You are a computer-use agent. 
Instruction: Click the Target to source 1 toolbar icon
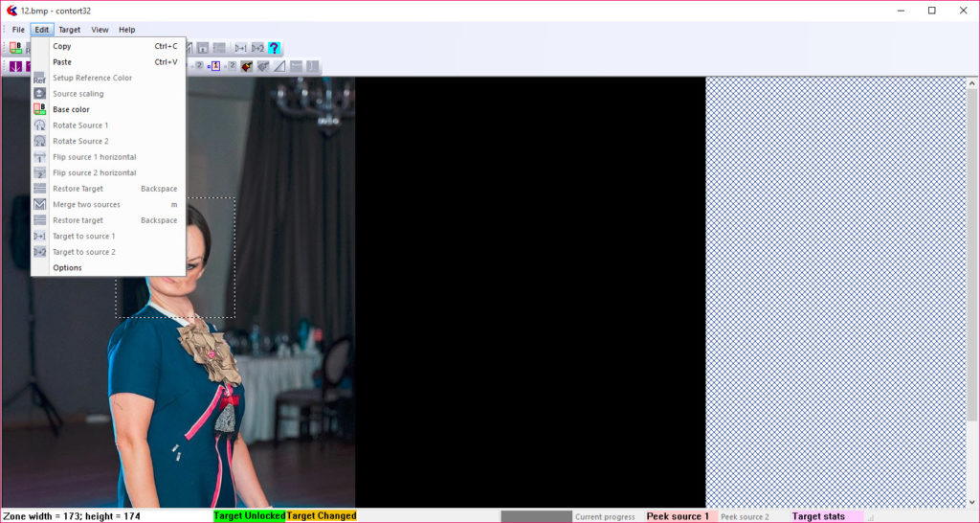[x=241, y=48]
